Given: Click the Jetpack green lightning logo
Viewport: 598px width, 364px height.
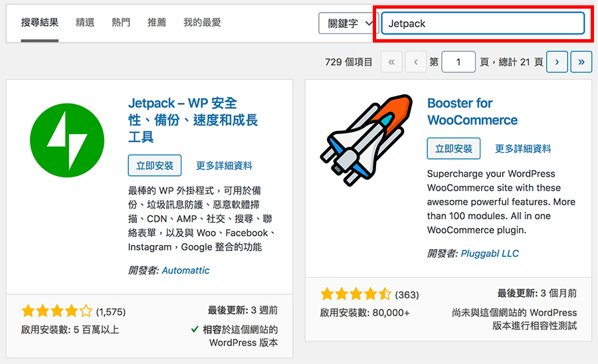Looking at the screenshot, I should pos(67,140).
